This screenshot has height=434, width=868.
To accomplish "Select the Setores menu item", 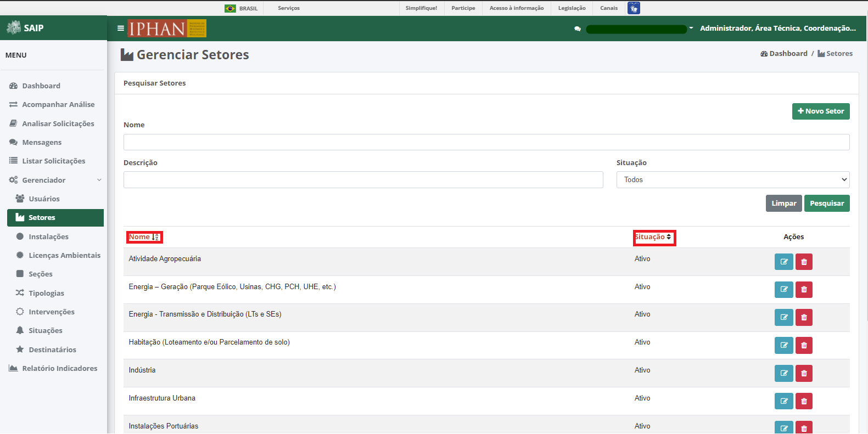I will pos(55,218).
